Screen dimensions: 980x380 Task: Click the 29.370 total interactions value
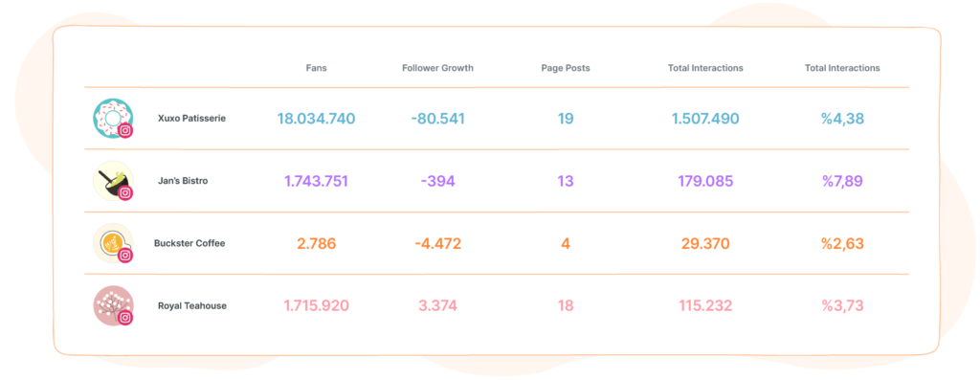click(705, 244)
